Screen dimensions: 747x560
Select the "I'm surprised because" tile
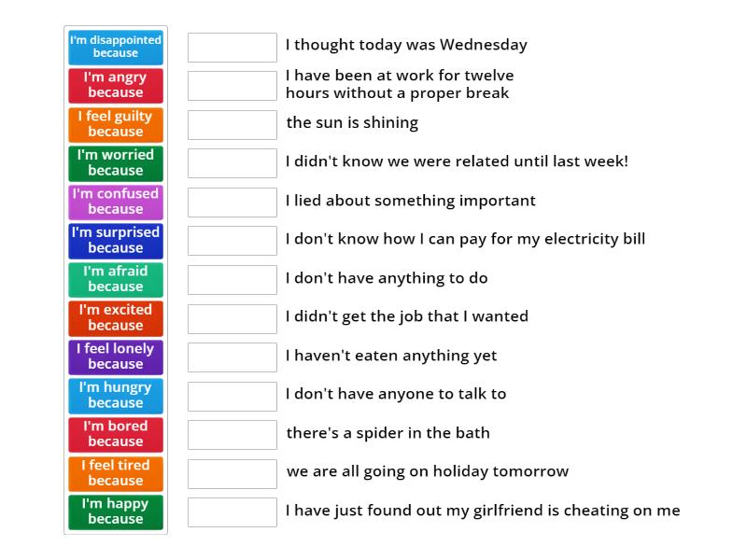[x=115, y=240]
